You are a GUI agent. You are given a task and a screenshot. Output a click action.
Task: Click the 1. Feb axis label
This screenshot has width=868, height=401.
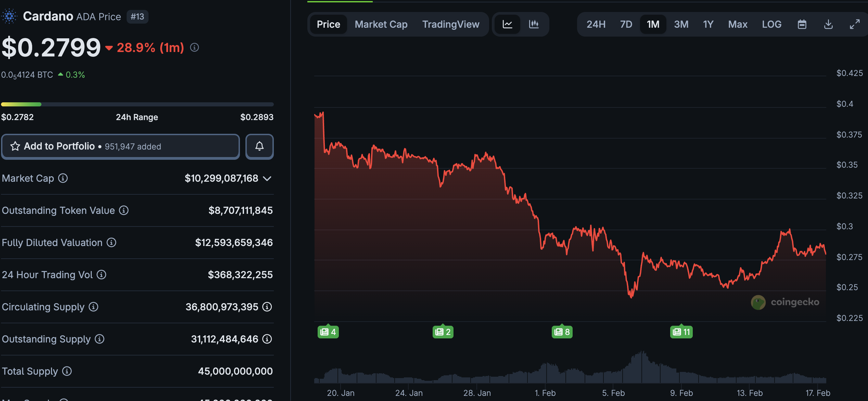545,393
